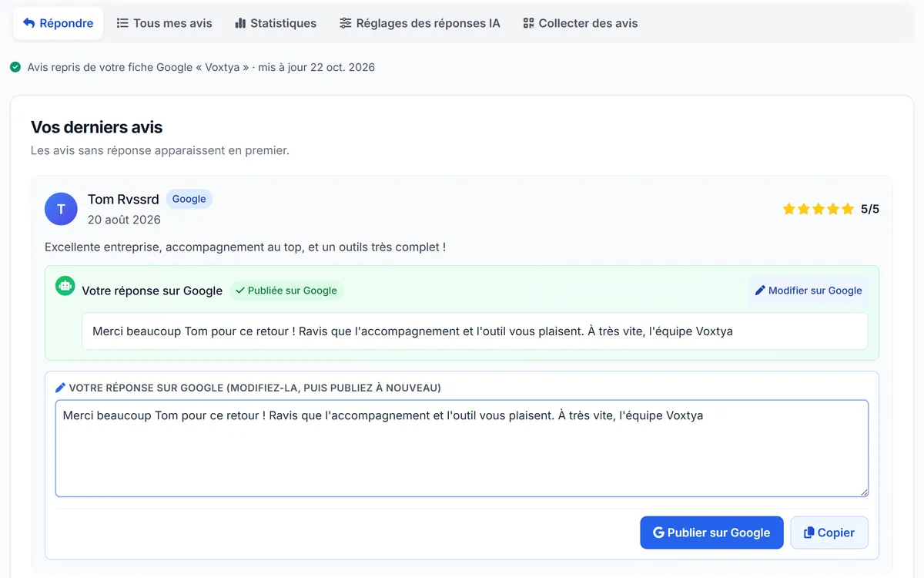The image size is (924, 578).
Task: Go to Collecter des avis tab
Action: click(x=581, y=23)
